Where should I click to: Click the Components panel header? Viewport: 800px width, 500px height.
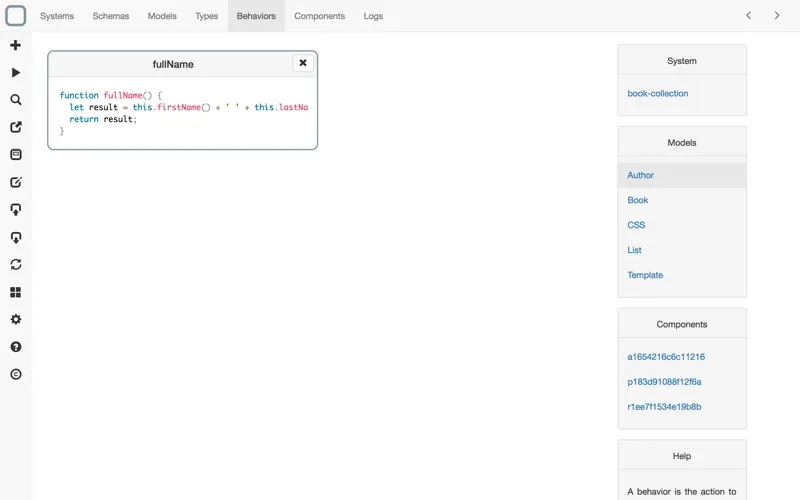point(682,324)
